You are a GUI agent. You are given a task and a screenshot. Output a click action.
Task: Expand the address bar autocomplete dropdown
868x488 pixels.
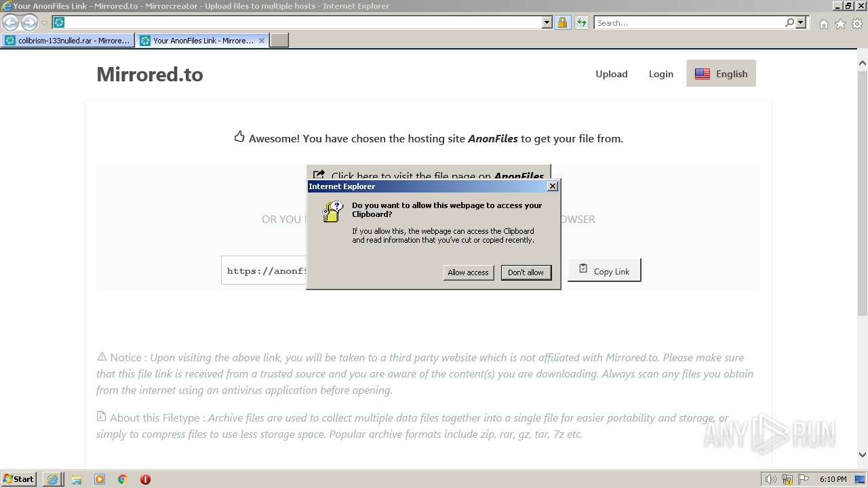point(547,22)
